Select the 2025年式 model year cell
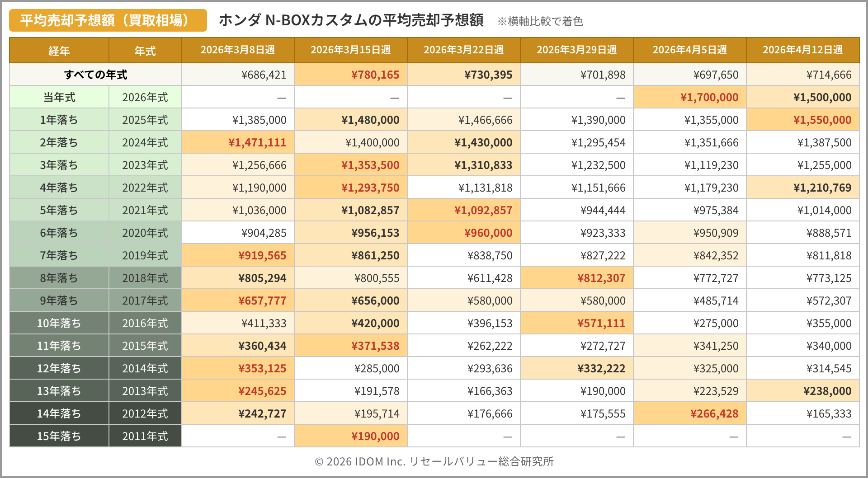Screen dimensions: 868x479 tap(145, 120)
